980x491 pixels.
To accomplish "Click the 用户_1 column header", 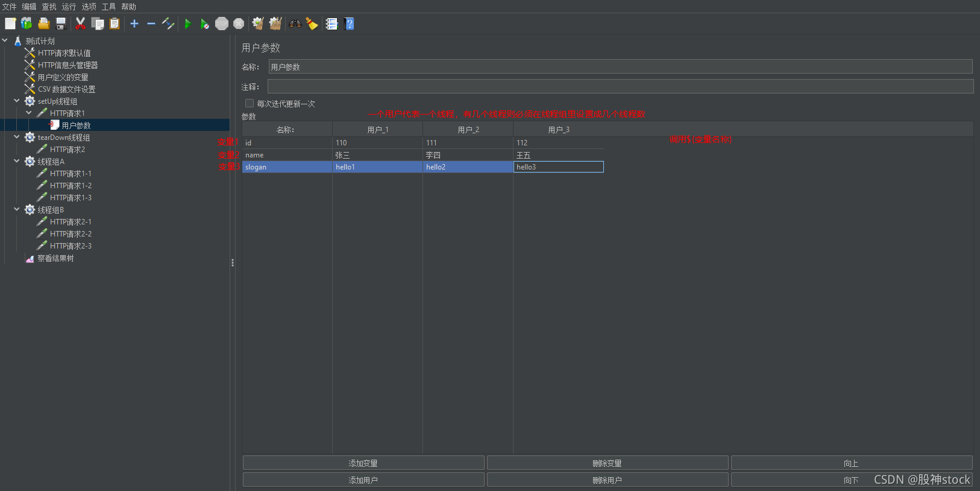I will [378, 129].
